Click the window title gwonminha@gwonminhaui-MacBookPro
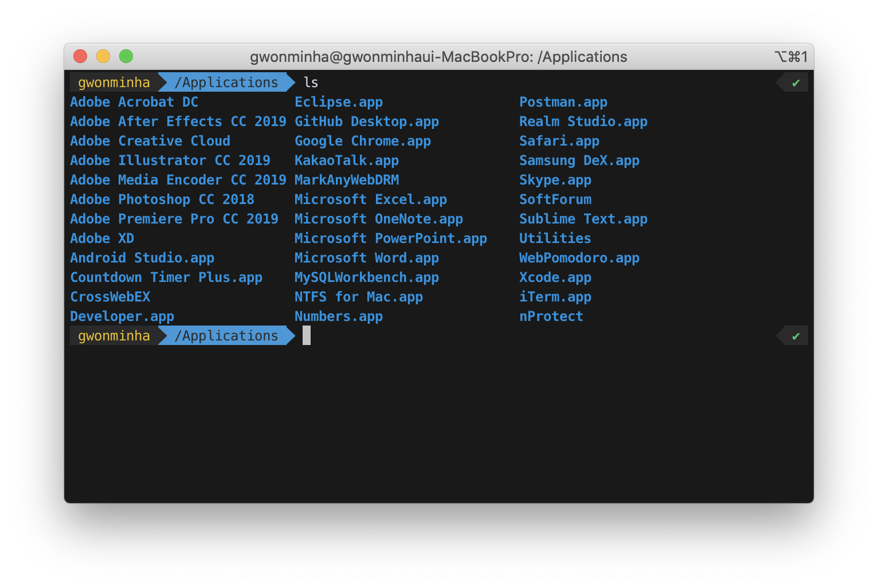878x588 pixels. tap(438, 57)
